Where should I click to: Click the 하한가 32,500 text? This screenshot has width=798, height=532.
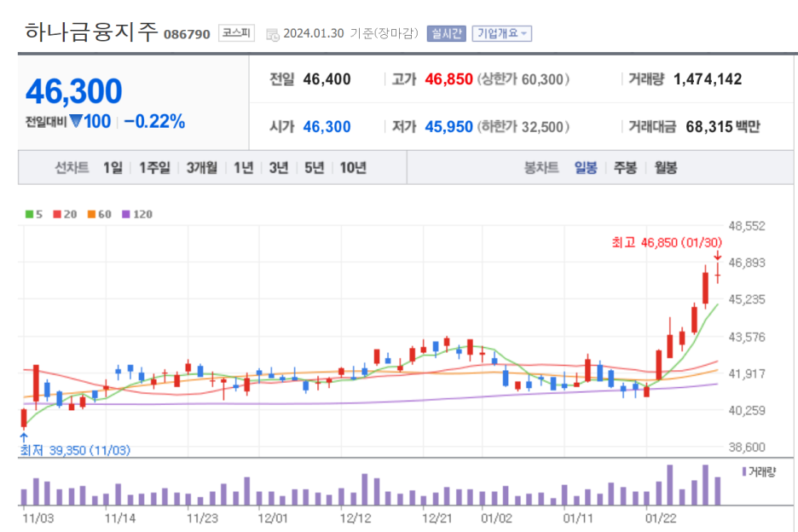[523, 127]
